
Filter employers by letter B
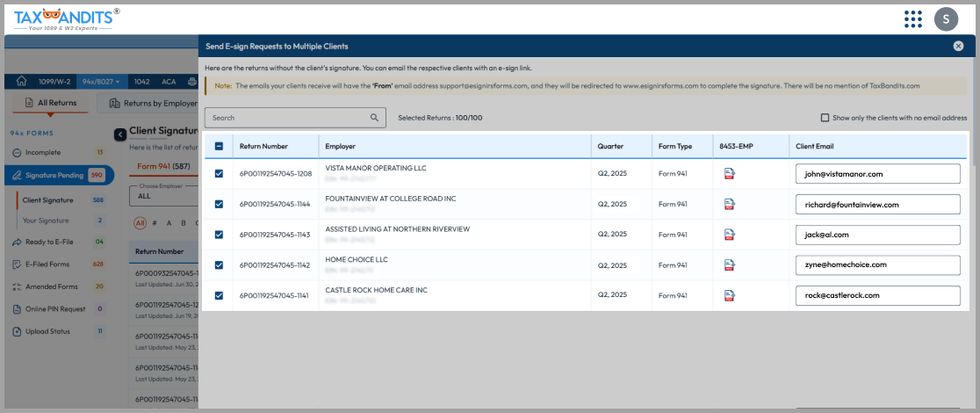click(184, 223)
